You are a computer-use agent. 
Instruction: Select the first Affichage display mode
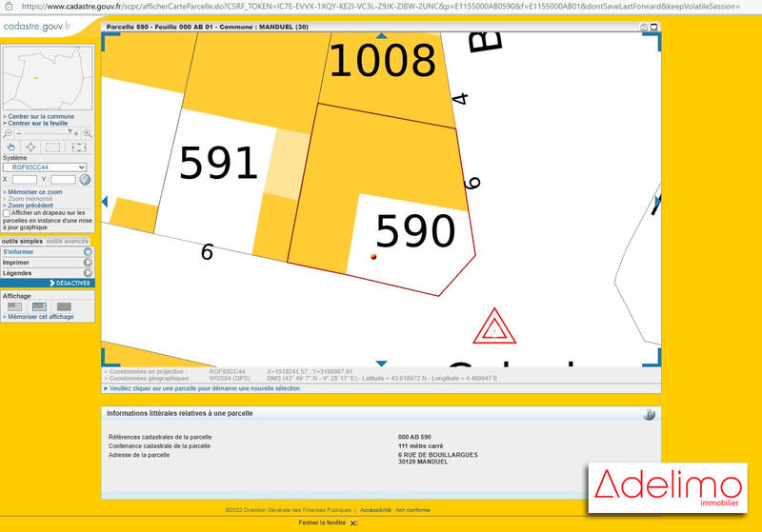click(14, 306)
